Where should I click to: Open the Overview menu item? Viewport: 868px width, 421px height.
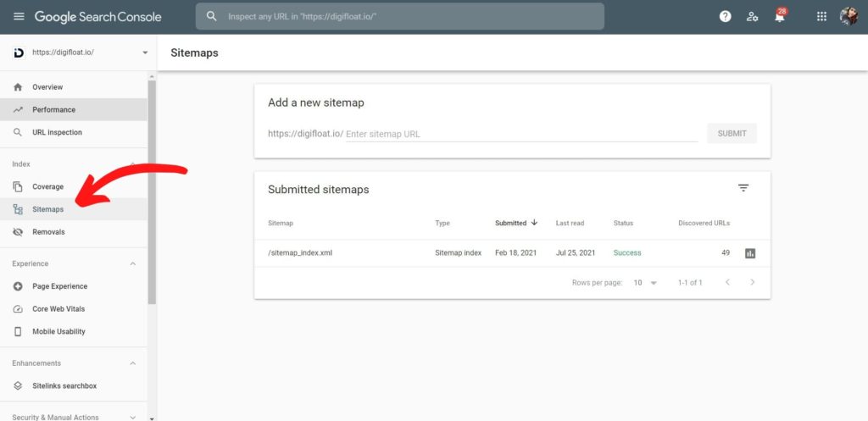[x=74, y=87]
